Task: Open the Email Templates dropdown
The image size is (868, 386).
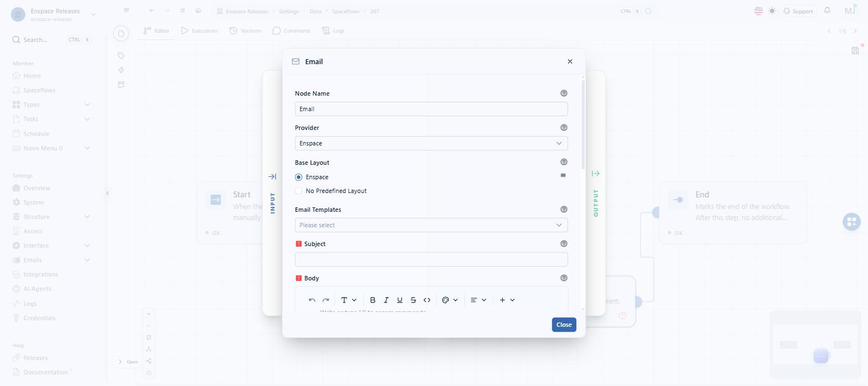Action: pyautogui.click(x=431, y=225)
